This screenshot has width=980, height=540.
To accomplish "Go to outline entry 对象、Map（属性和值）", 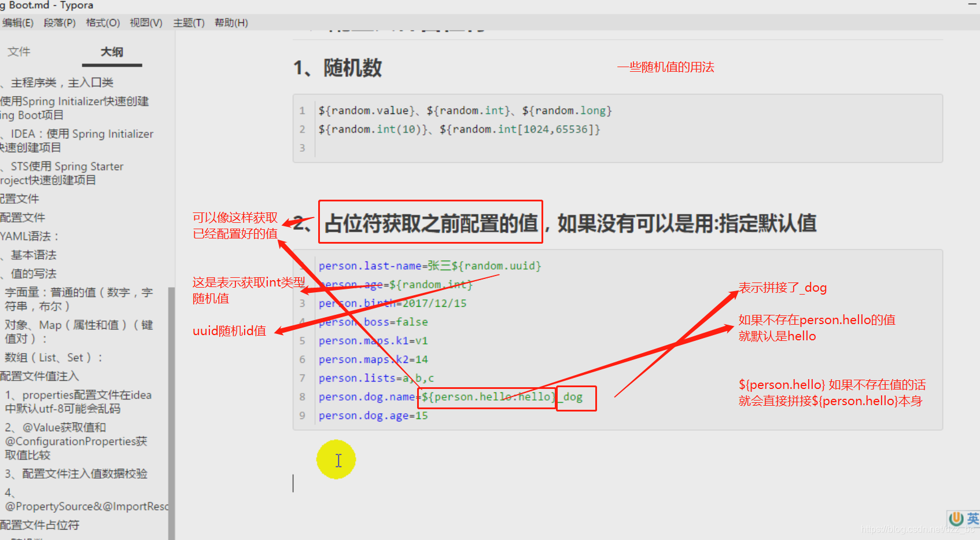I will (79, 332).
